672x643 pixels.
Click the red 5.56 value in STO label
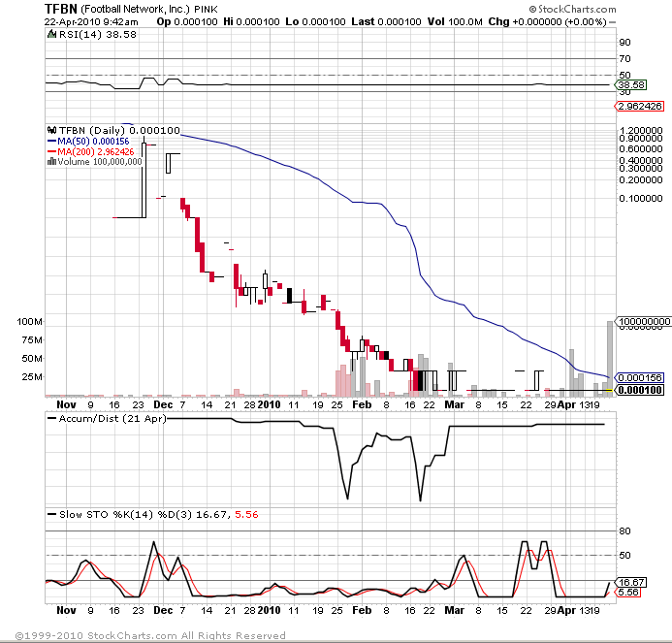pos(246,514)
